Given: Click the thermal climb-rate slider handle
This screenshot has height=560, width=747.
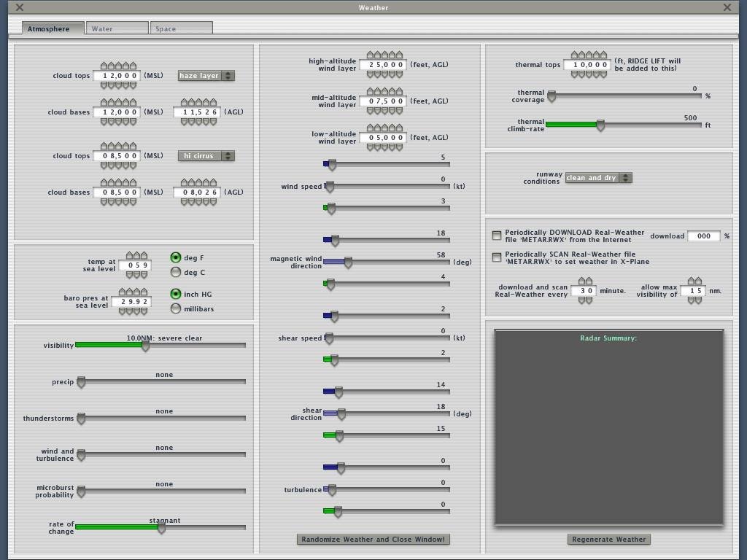Looking at the screenshot, I should (600, 125).
